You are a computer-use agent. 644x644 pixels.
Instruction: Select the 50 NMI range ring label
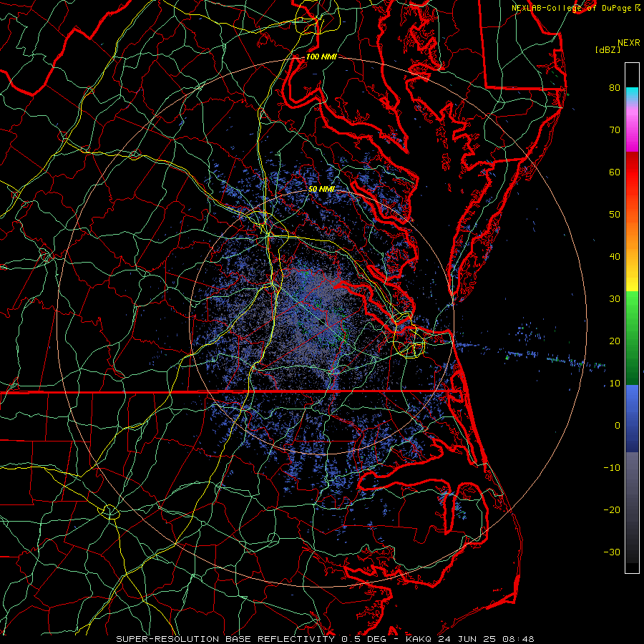[321, 189]
